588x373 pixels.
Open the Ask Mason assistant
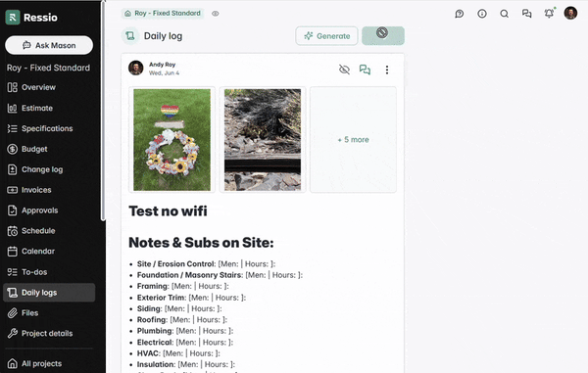tap(49, 45)
